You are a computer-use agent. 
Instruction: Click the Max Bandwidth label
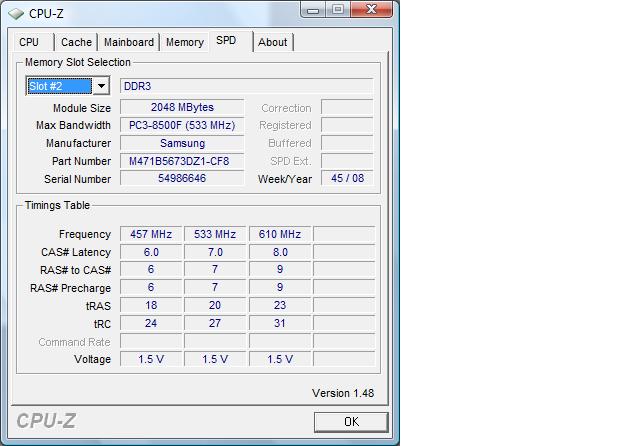73,125
